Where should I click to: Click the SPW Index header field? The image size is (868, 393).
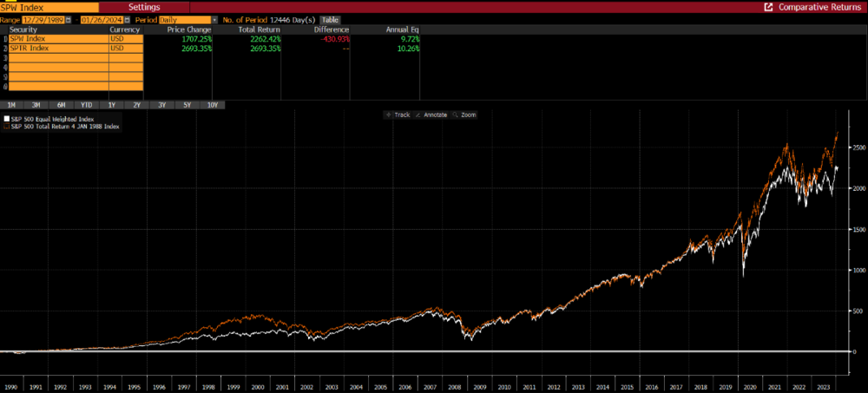click(x=49, y=7)
